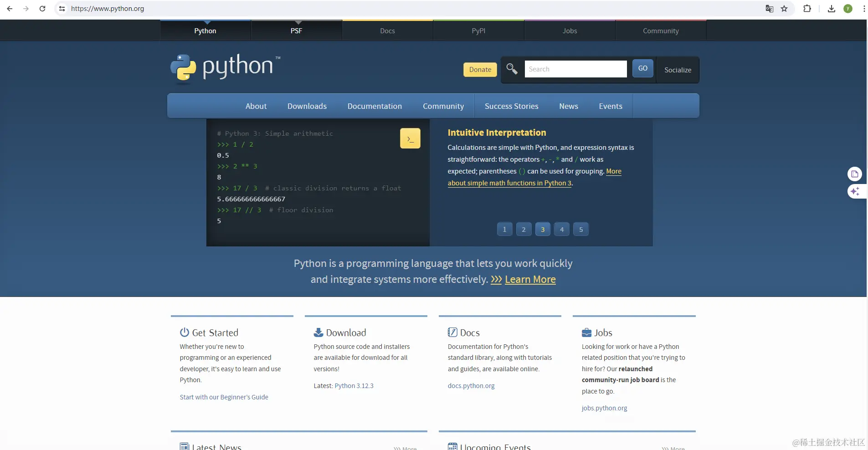Click the browser address bar URL

pyautogui.click(x=108, y=9)
